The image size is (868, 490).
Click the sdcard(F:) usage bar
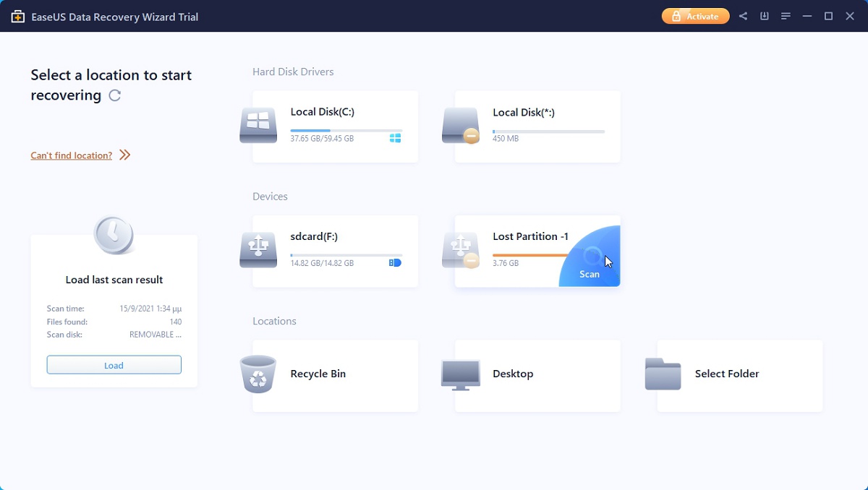tap(346, 255)
